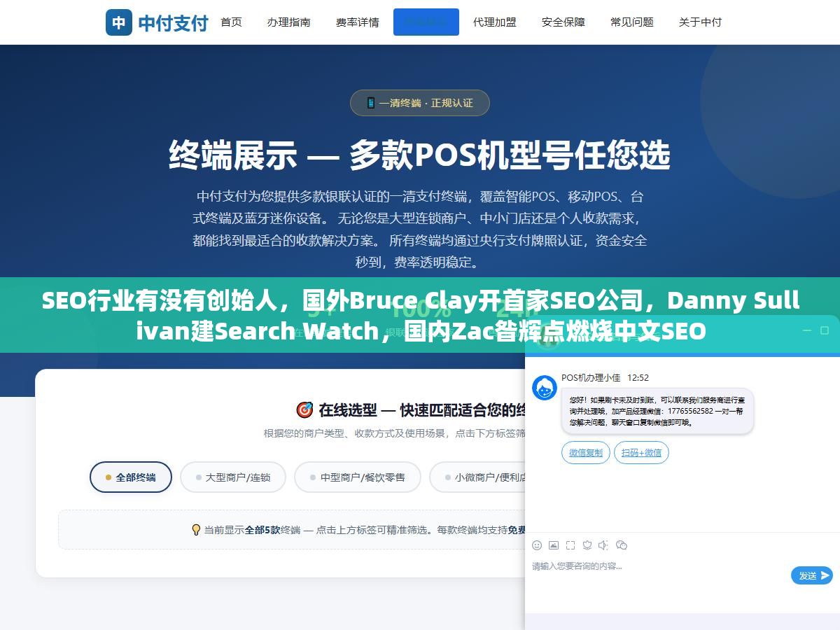Maximize the chat widget window
The height and width of the screenshot is (630, 840).
(x=825, y=330)
